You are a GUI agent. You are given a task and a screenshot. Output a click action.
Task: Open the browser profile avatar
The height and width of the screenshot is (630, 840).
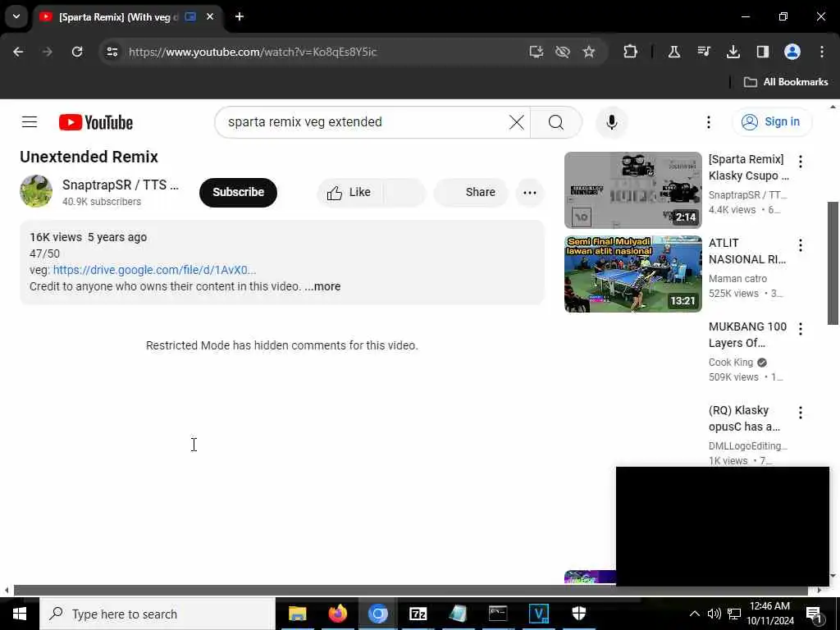(x=792, y=52)
